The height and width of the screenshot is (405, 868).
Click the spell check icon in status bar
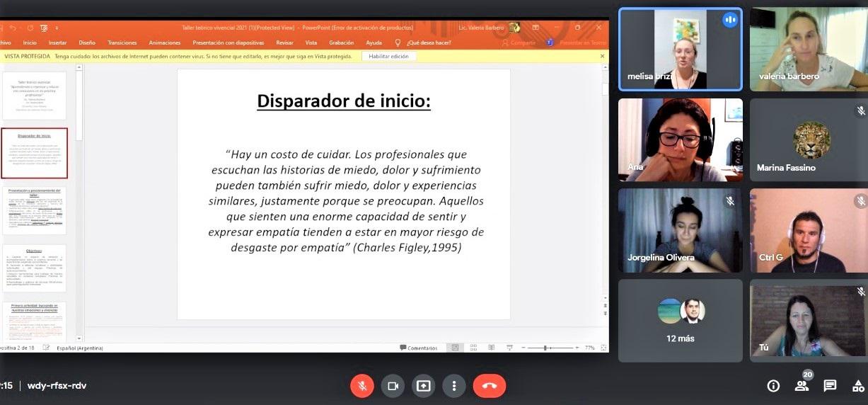click(47, 348)
